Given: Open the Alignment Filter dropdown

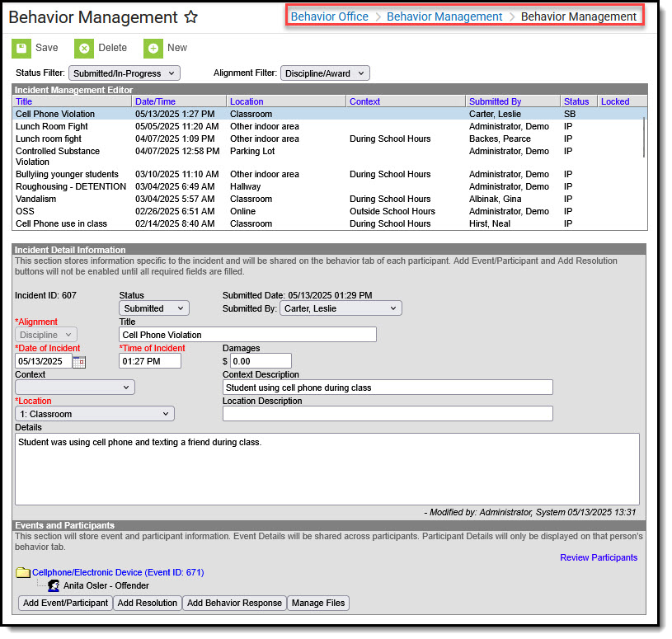Looking at the screenshot, I should click(325, 73).
